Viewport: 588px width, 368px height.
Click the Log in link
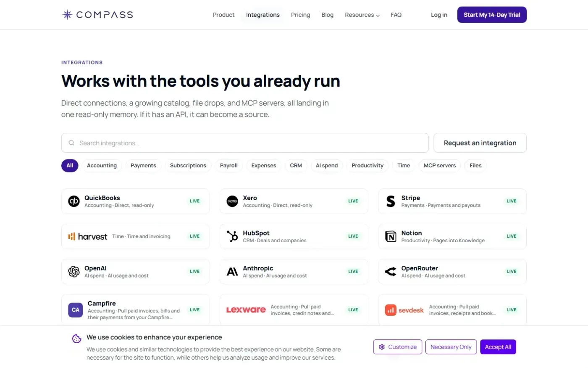[x=439, y=15]
